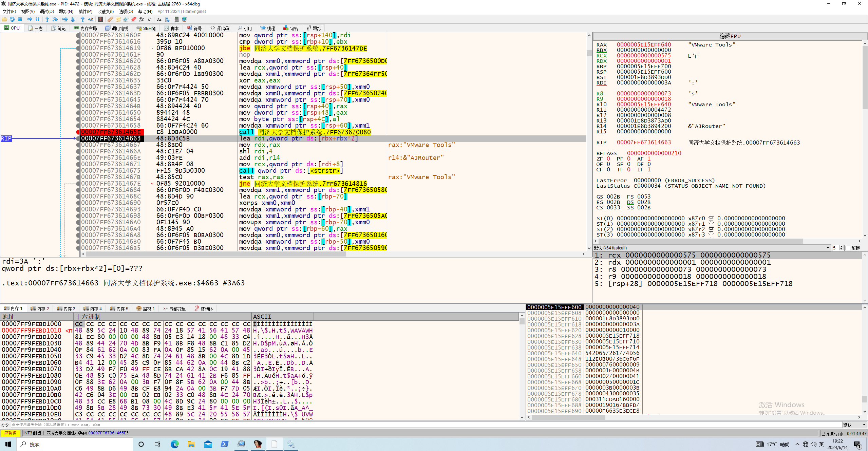Open Microsoft Edge from the taskbar
868x451 pixels.
[x=174, y=444]
